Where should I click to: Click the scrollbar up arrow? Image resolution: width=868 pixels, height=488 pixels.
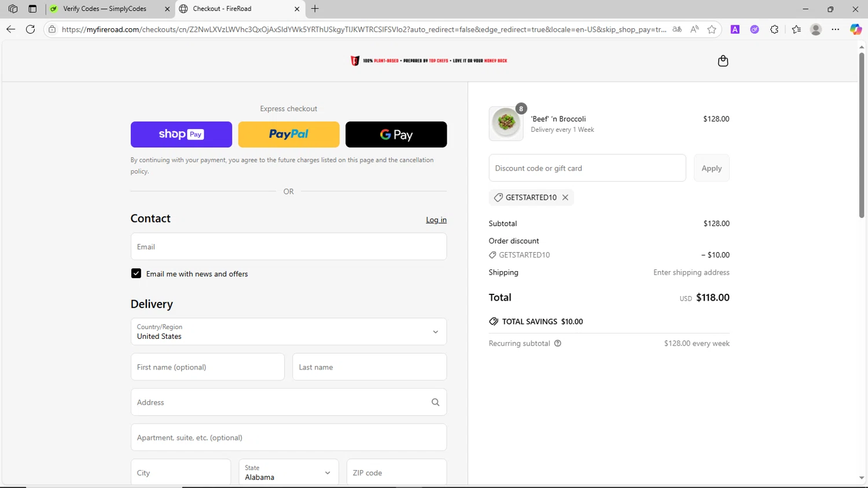click(x=862, y=47)
